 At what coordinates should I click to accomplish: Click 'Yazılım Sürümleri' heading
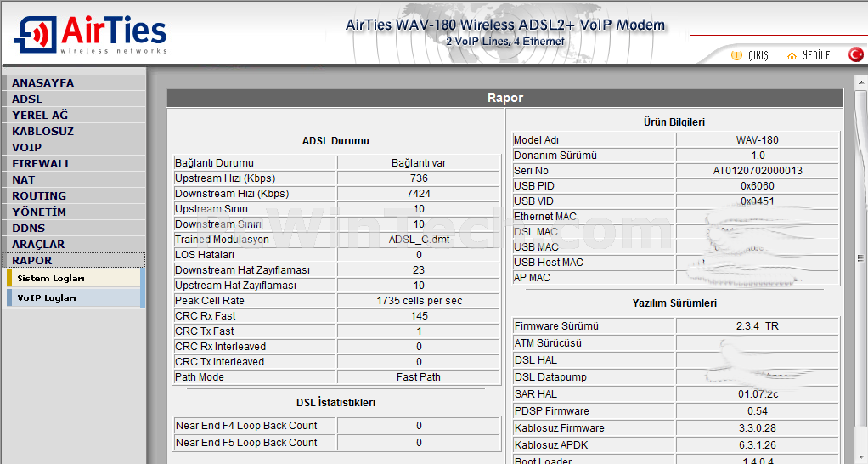click(674, 303)
